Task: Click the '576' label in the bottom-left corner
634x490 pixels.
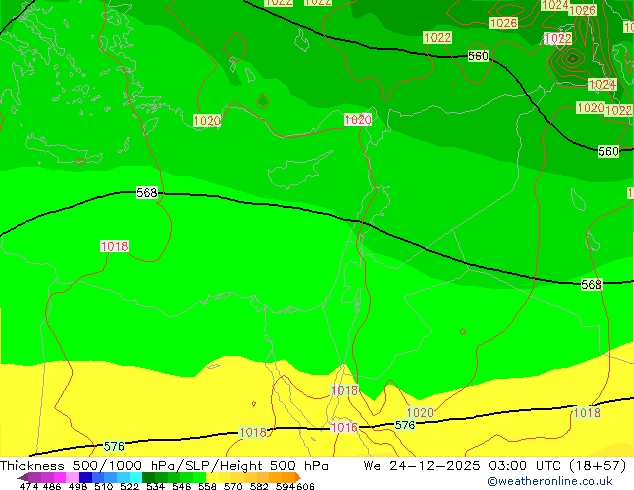Action: [x=114, y=446]
